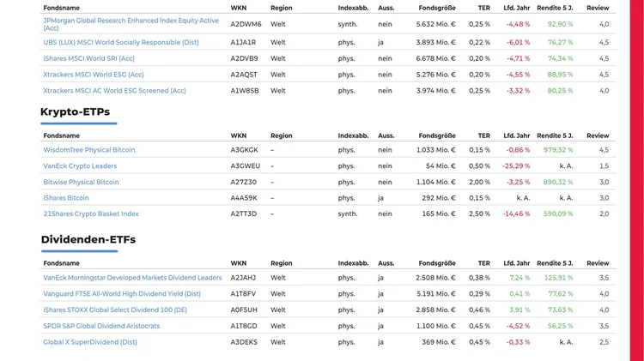Click the 590,09 % five-year return

coord(558,214)
